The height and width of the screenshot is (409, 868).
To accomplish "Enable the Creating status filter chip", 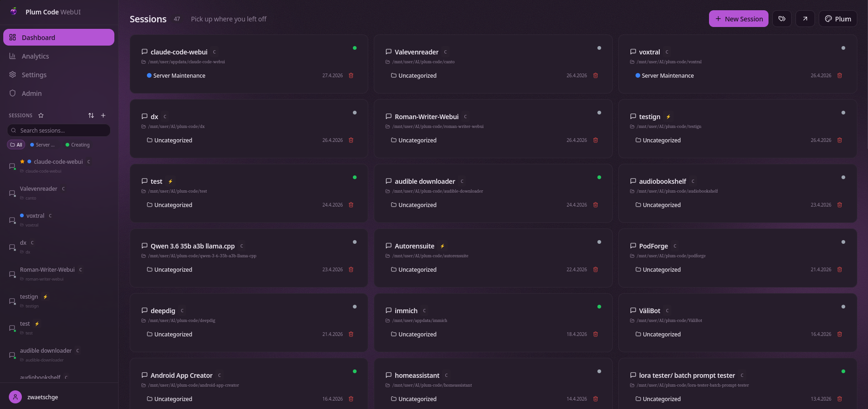I will click(x=77, y=145).
